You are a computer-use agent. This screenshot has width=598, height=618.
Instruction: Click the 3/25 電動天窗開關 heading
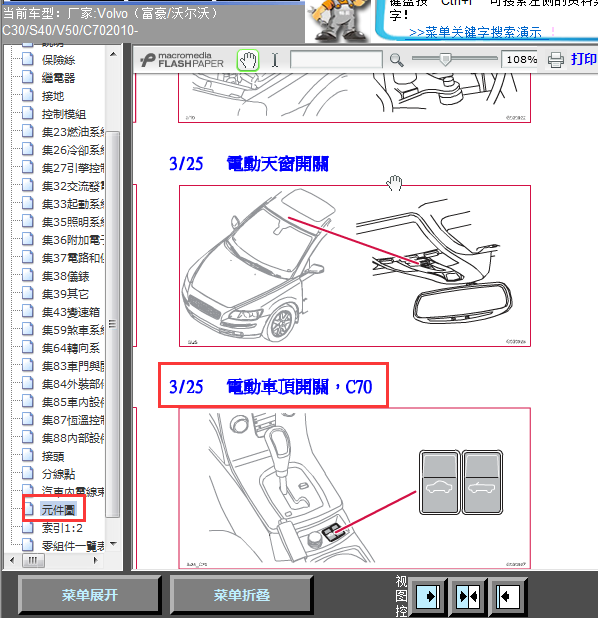pyautogui.click(x=249, y=164)
